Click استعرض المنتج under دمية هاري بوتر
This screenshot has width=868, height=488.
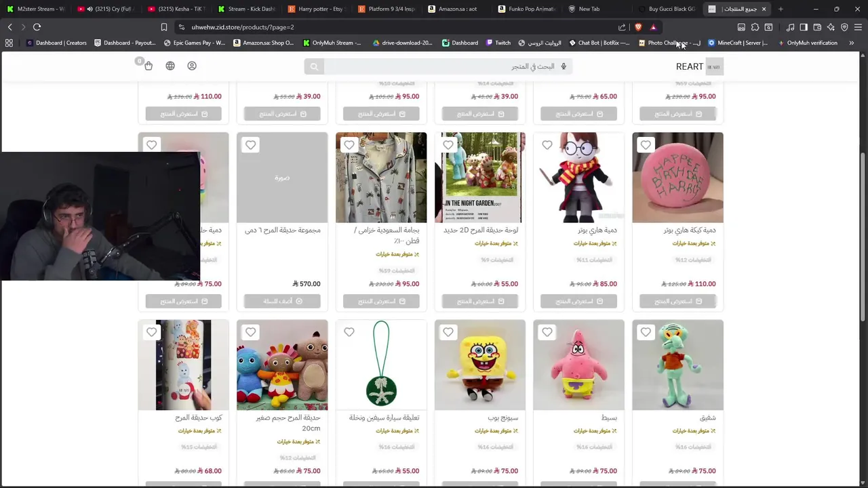[x=578, y=301]
